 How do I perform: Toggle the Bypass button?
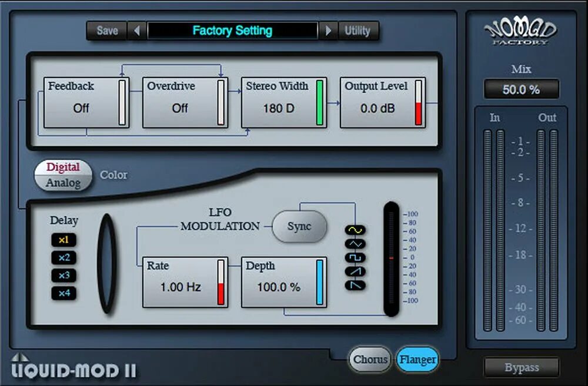(522, 367)
